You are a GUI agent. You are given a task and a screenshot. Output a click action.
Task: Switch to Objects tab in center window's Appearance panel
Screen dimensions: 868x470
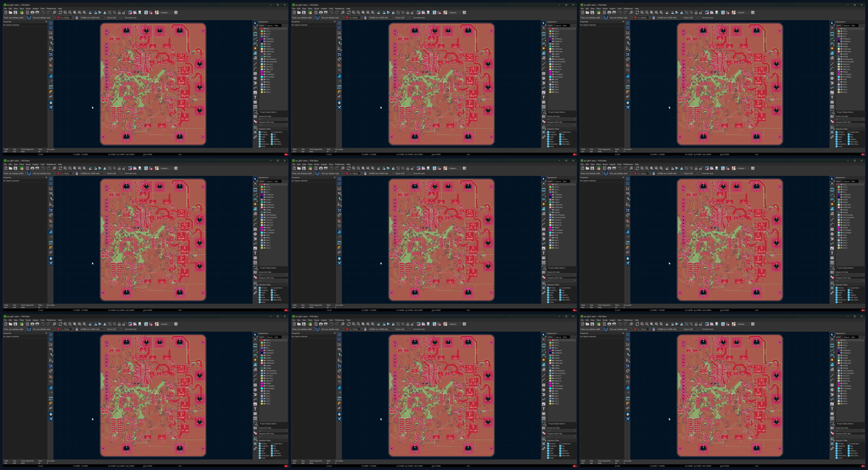(558, 181)
